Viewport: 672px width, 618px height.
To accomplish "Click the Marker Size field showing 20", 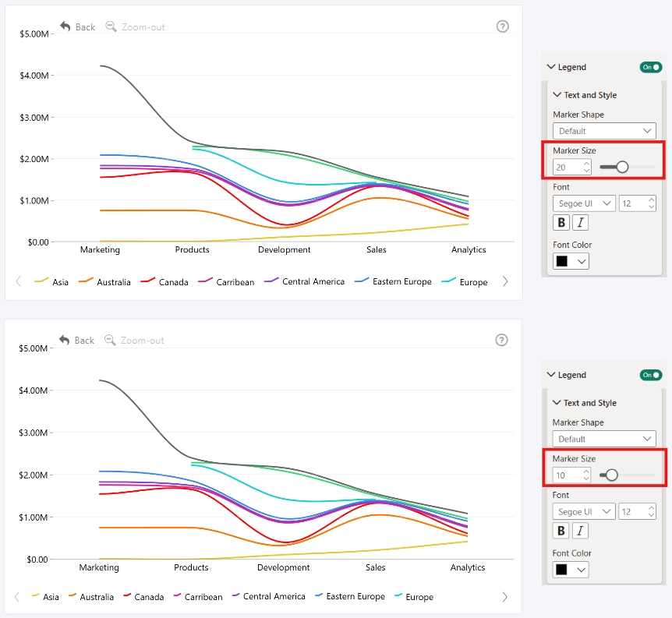I will 572,167.
